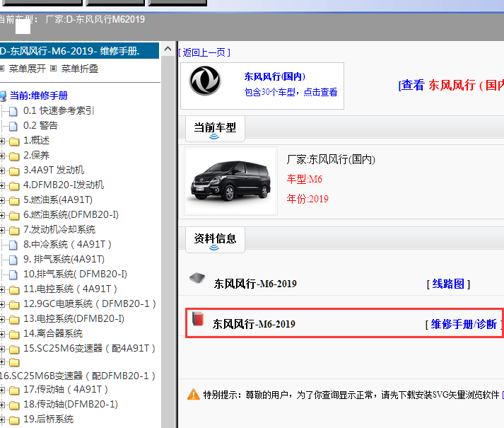Click the 返回上一页 back link
504x428 pixels.
point(204,52)
